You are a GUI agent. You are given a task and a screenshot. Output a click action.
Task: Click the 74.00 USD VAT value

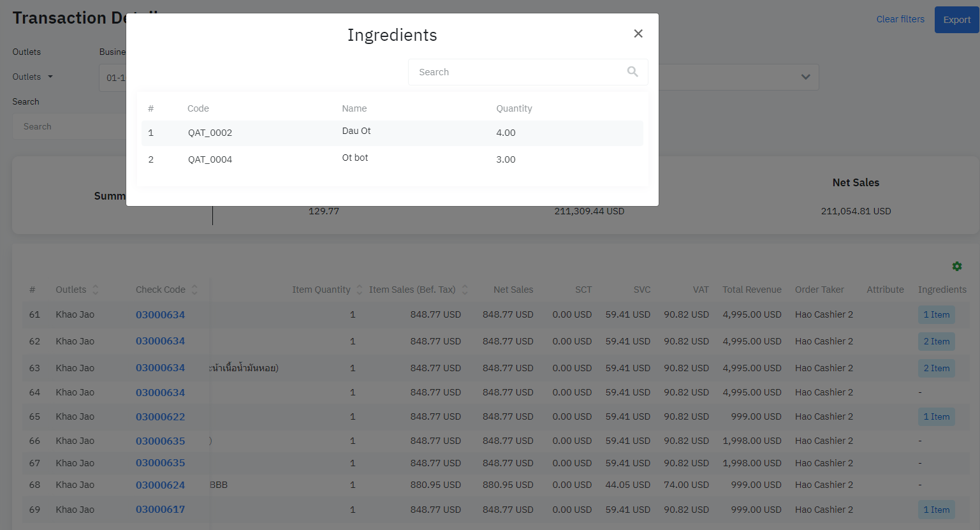point(686,485)
